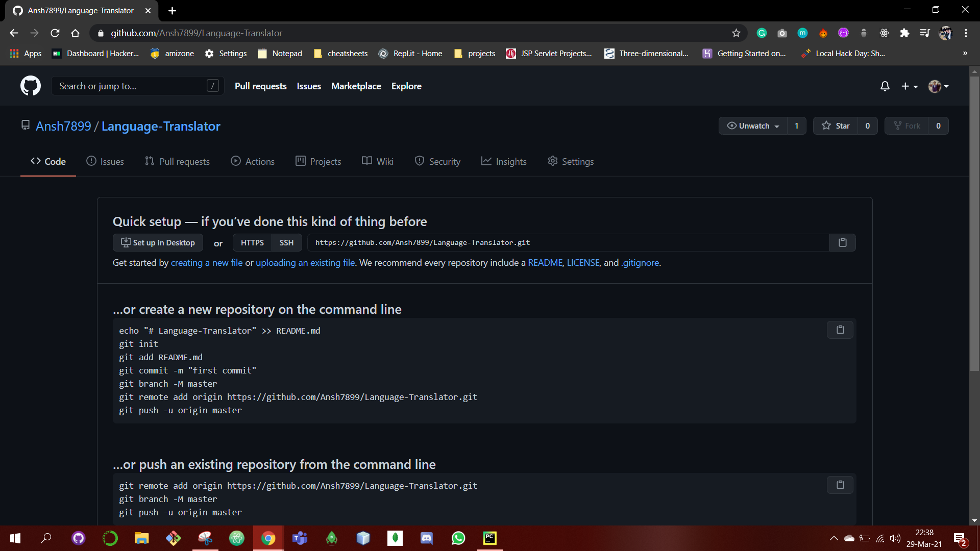Go to GitHub home via Octocat logo
This screenshot has height=551, width=980.
coord(31,86)
